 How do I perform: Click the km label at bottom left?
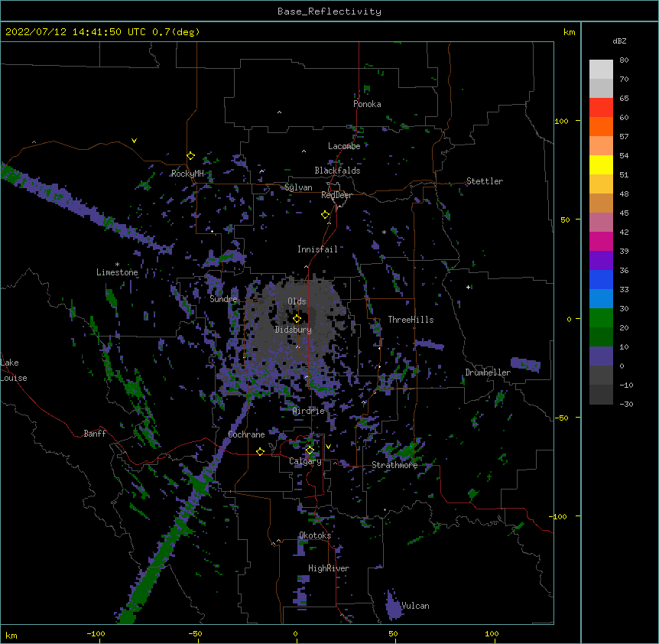[x=11, y=636]
